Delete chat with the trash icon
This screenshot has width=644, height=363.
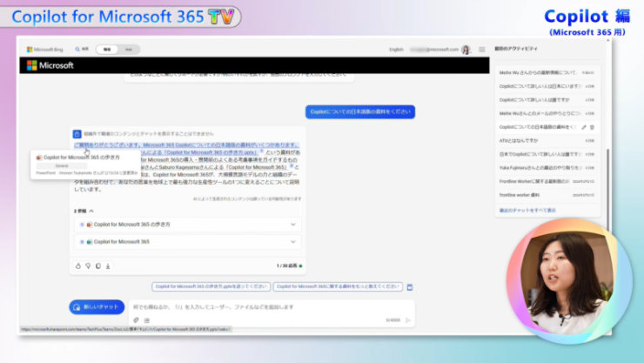[593, 127]
